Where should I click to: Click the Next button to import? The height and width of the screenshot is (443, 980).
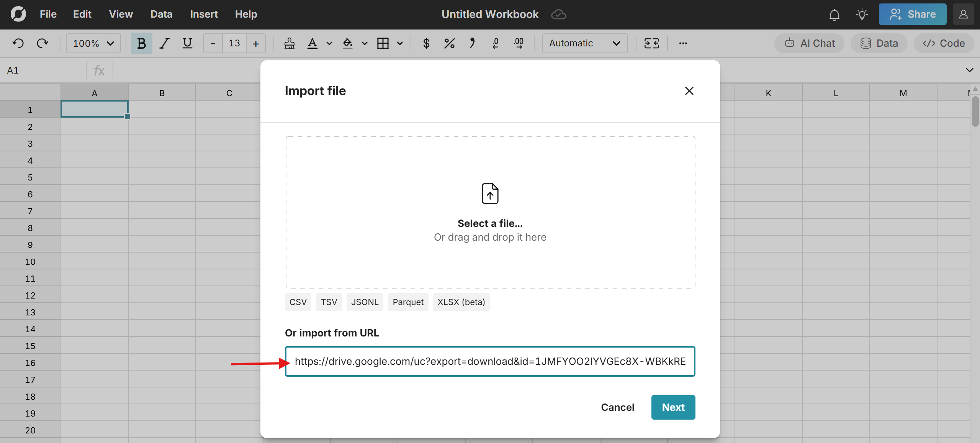(x=673, y=407)
